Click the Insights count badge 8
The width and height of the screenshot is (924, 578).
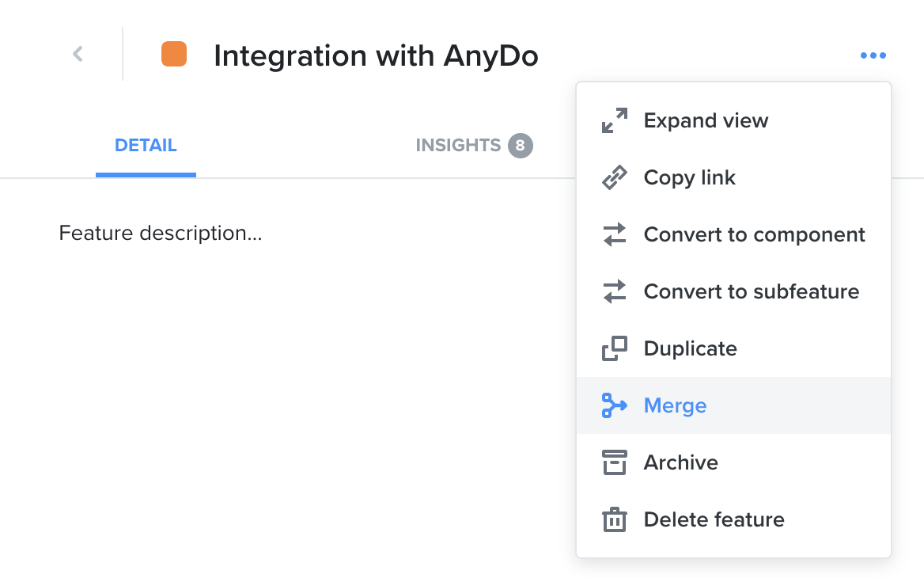[x=521, y=146]
